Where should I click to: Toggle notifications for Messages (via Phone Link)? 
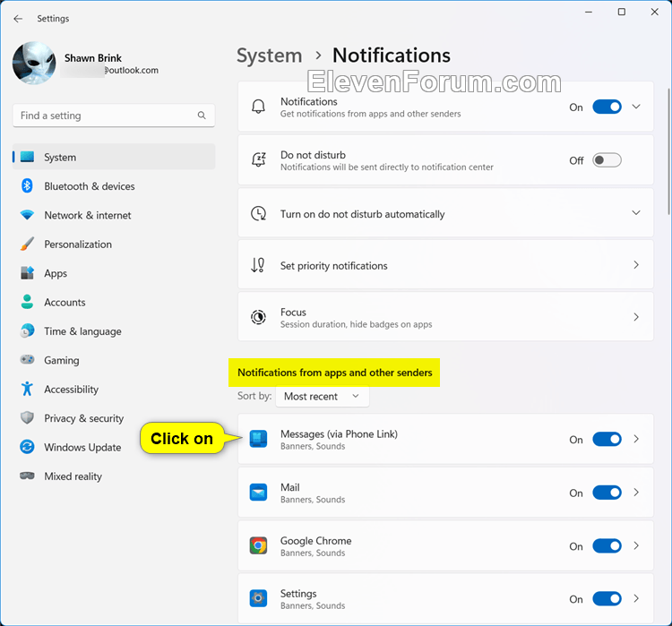coord(607,439)
